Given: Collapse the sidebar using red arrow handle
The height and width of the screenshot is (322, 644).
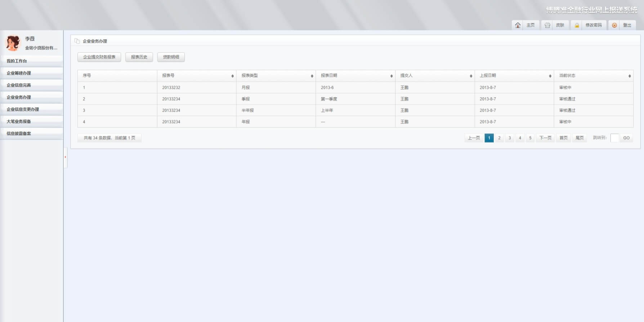Looking at the screenshot, I should click(x=65, y=157).
